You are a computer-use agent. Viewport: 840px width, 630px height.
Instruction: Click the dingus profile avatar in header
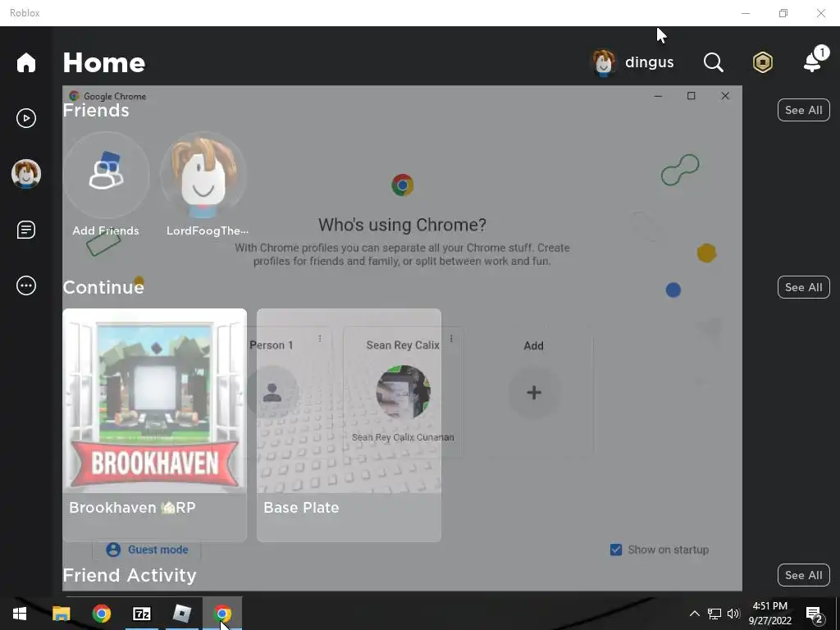pos(604,62)
